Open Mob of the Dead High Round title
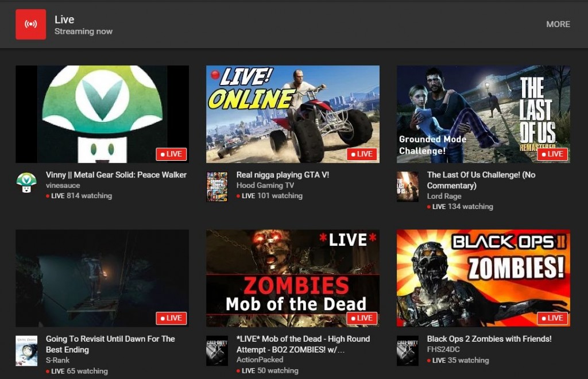Screen dimensions: 588x379 point(303,344)
